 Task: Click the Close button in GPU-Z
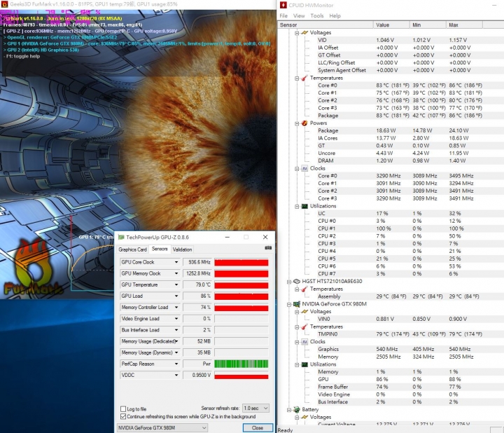258,428
